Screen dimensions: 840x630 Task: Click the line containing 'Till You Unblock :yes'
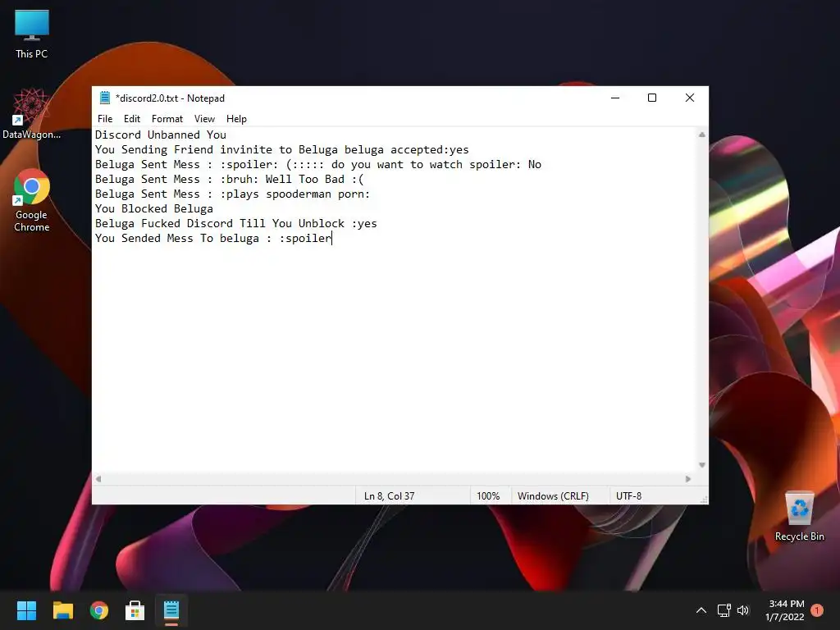236,223
